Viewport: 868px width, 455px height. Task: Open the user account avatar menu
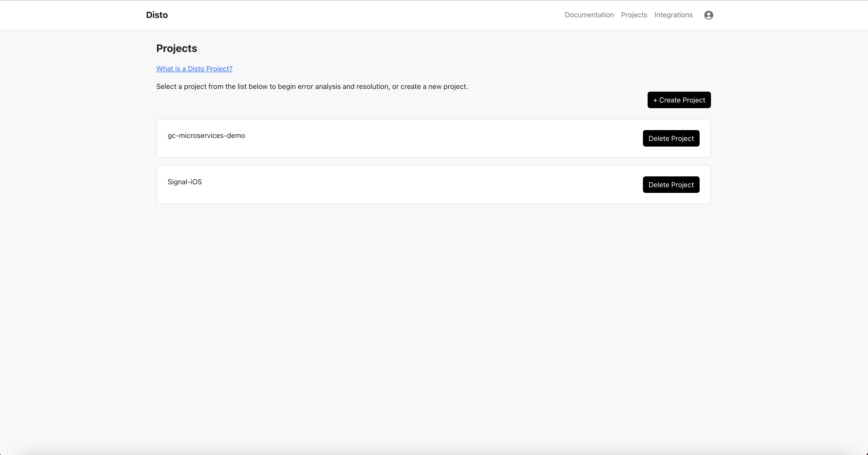click(x=708, y=15)
